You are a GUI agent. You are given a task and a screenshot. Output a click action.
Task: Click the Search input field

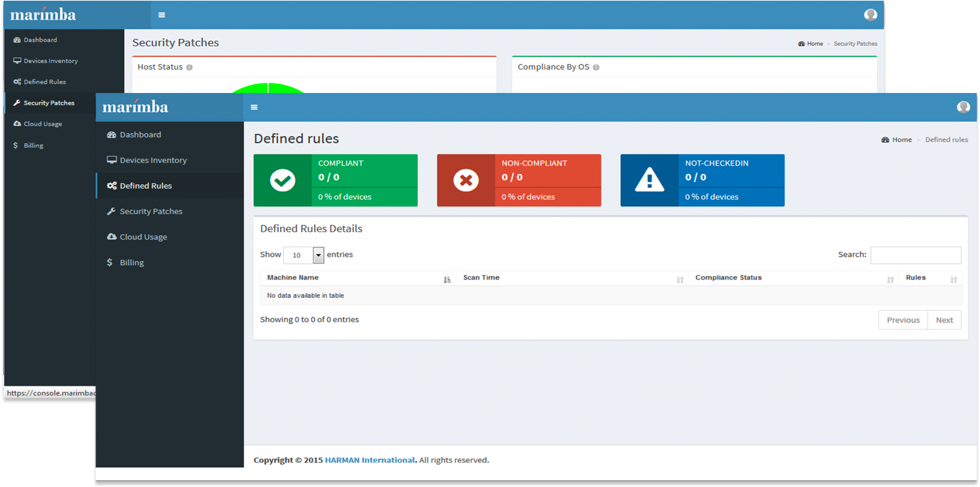(x=915, y=255)
